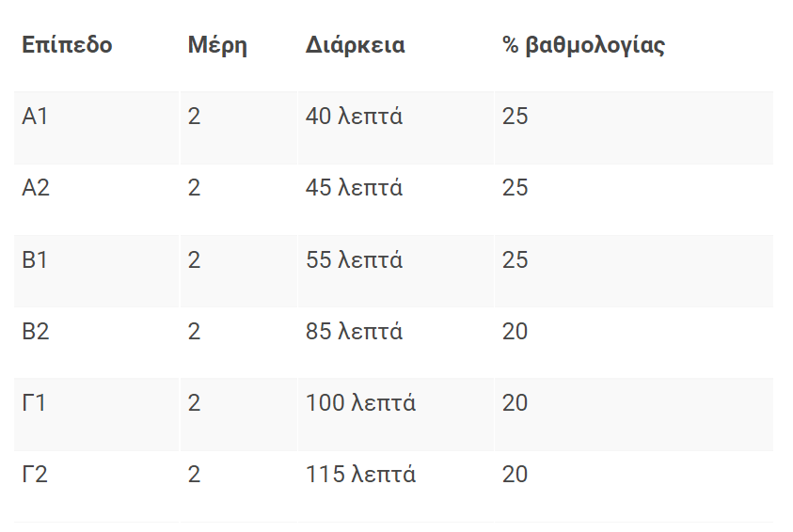Click the percentage value in the Β2 row
Screen dimensions: 793x532
click(x=515, y=332)
